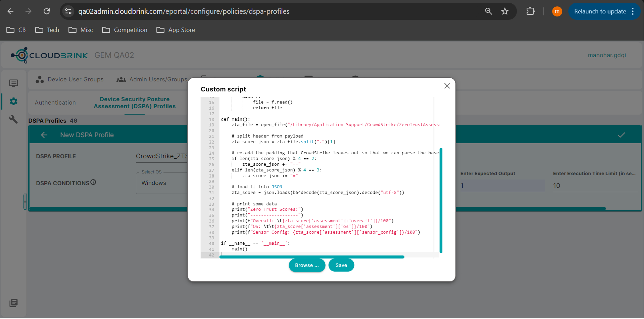Click the Relaunch to update button
644x319 pixels.
click(599, 11)
